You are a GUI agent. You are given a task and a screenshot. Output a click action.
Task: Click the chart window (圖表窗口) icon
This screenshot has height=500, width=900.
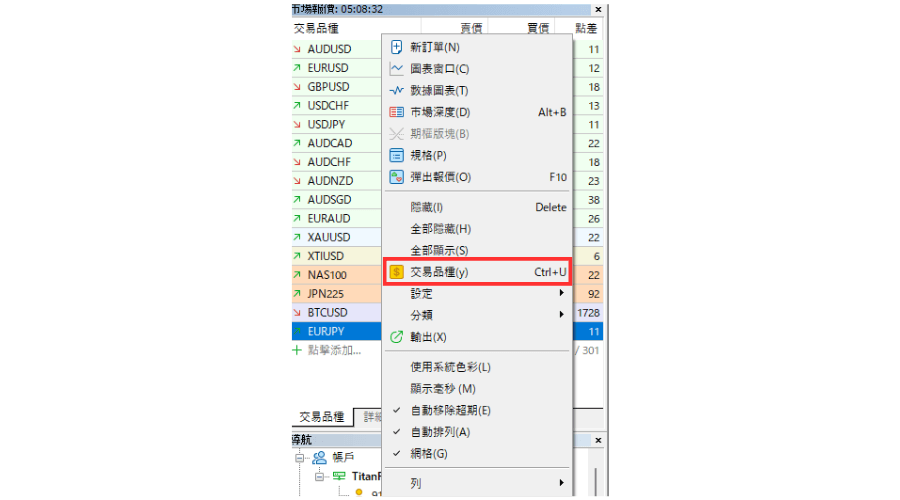(x=396, y=69)
